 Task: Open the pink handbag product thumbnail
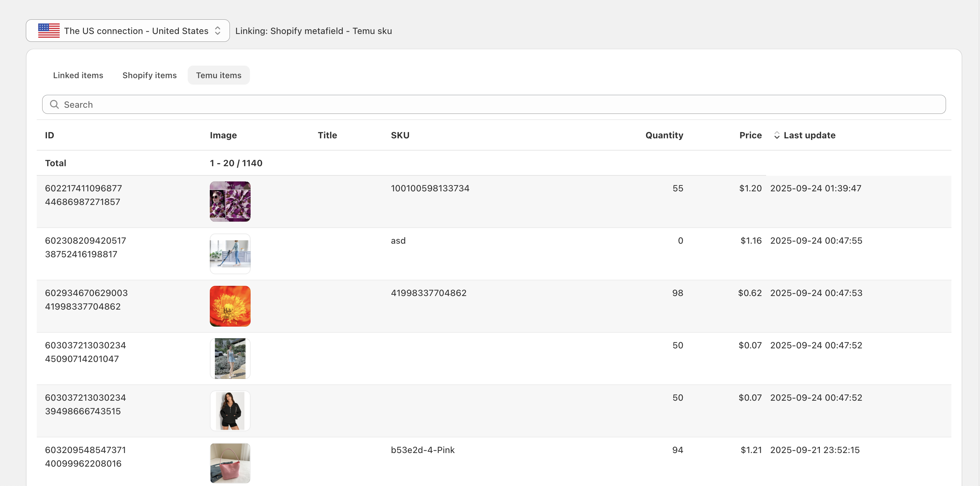coord(230,463)
